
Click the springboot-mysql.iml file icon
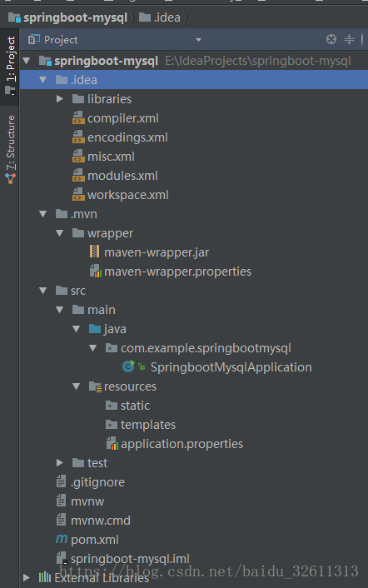pyautogui.click(x=62, y=558)
